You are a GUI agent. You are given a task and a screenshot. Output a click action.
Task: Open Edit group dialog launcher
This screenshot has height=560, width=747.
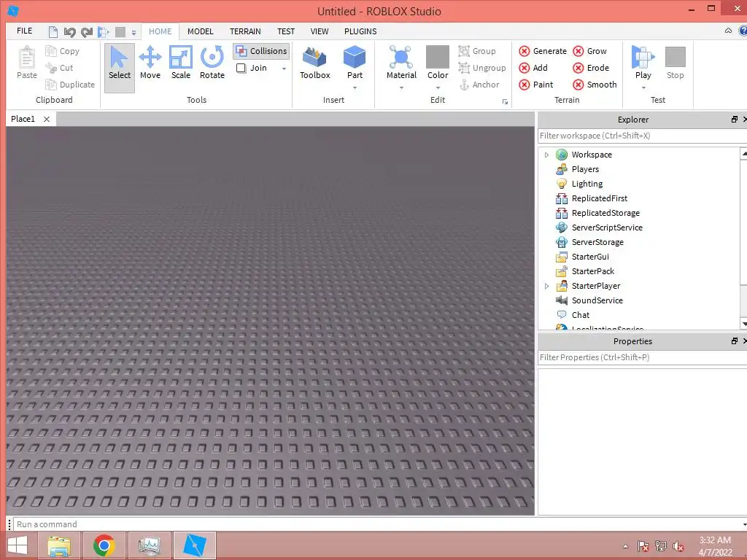505,101
